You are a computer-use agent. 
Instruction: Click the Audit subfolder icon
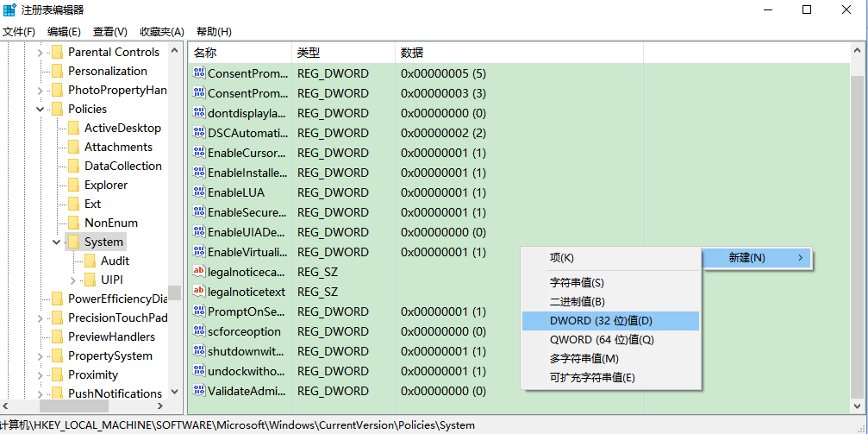click(x=90, y=261)
